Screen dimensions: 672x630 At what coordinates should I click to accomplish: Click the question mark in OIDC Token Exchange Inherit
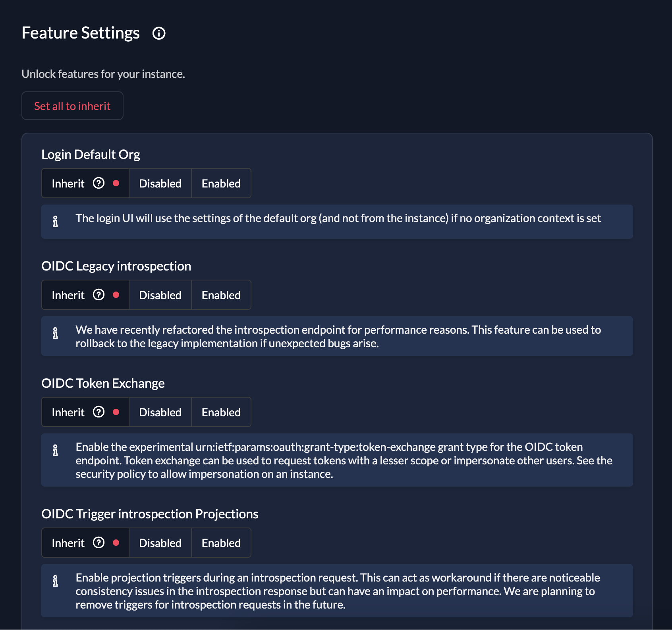[x=99, y=412]
